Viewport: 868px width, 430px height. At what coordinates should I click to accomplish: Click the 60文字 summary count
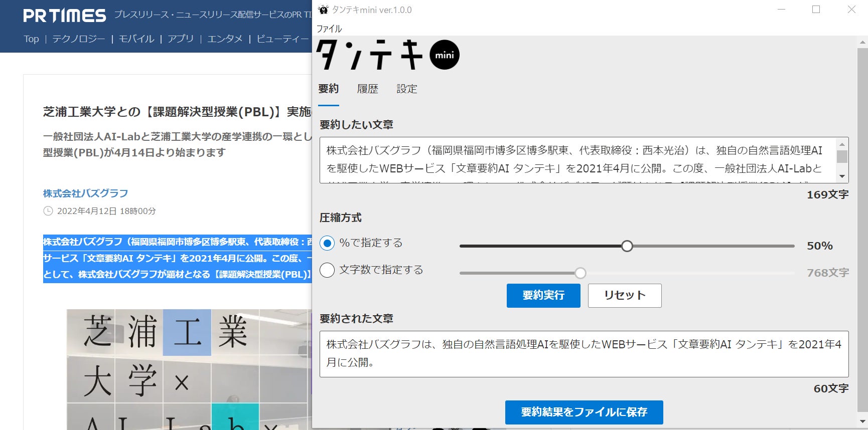[831, 389]
